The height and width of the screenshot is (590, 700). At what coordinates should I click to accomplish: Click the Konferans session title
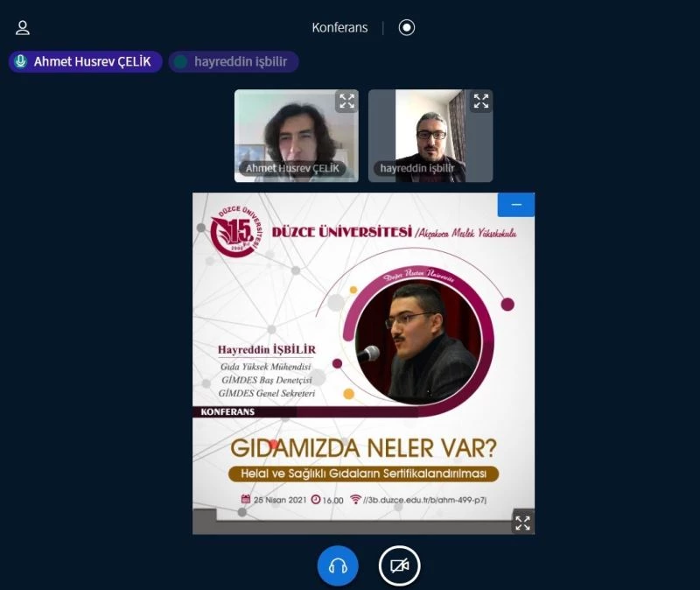tap(339, 27)
